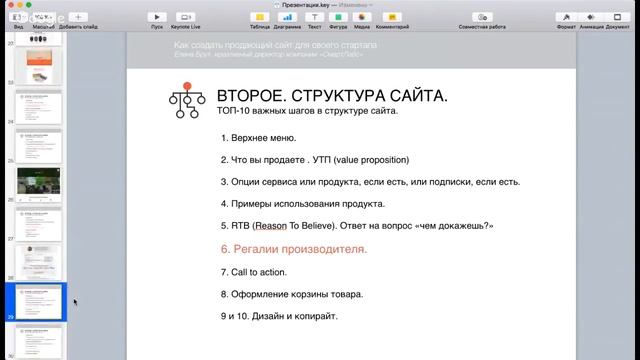Open the Изменено dropdown beside the document title
Screen dimensions: 640x360
[356, 5]
